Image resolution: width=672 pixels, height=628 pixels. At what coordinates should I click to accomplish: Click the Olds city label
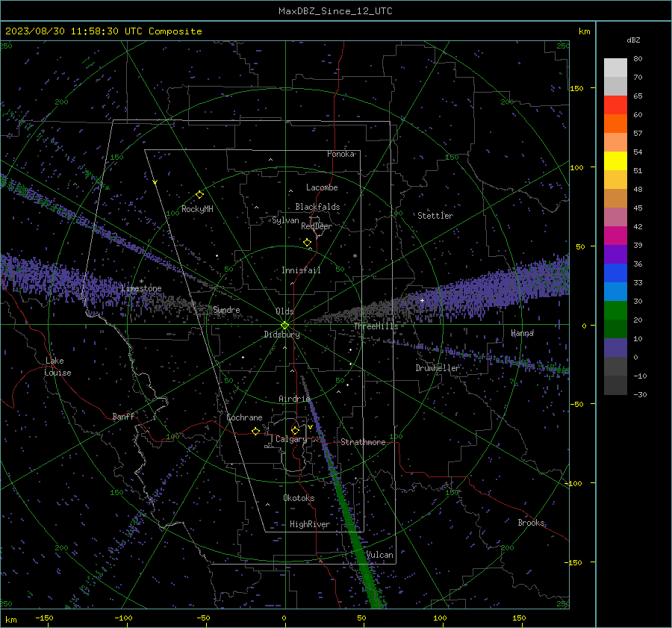pos(284,311)
